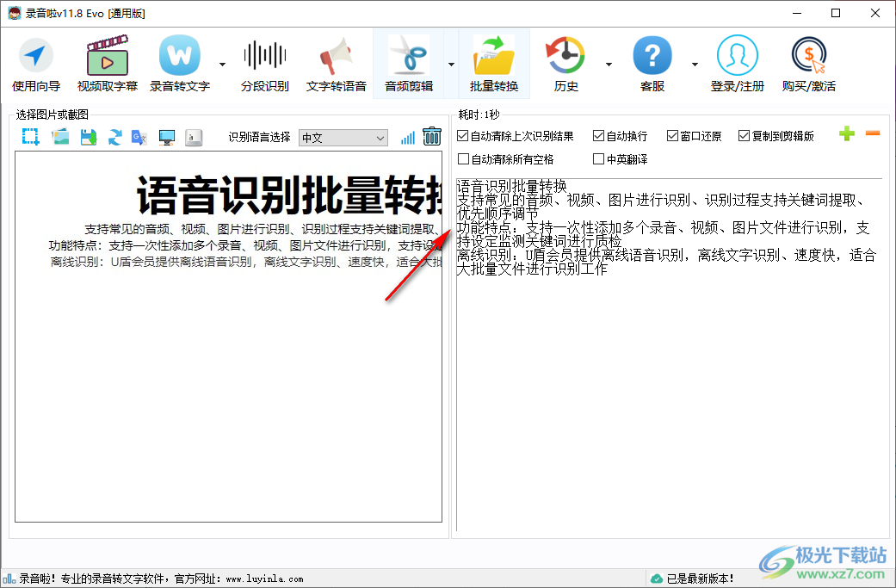Open an image file with picture icon
This screenshot has height=588, width=896.
coord(60,137)
